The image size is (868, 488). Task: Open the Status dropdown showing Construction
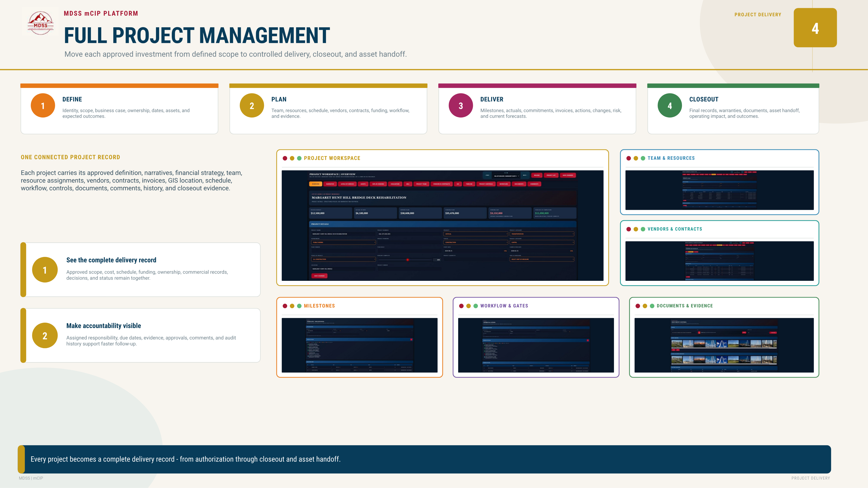(x=476, y=242)
